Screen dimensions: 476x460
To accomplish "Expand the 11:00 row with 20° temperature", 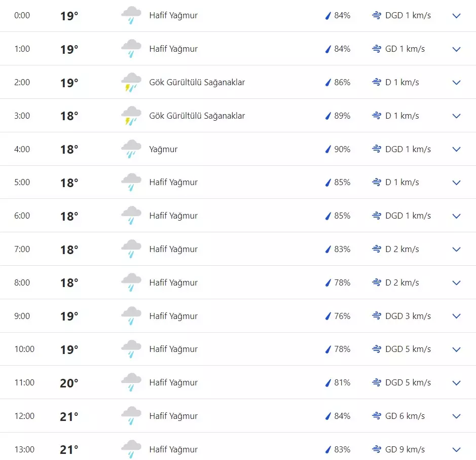I will click(456, 383).
